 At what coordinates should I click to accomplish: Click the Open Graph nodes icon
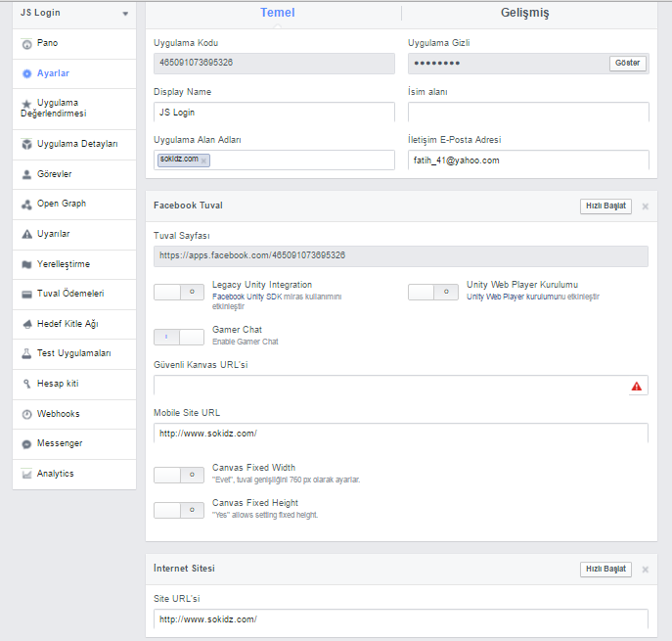coord(27,205)
